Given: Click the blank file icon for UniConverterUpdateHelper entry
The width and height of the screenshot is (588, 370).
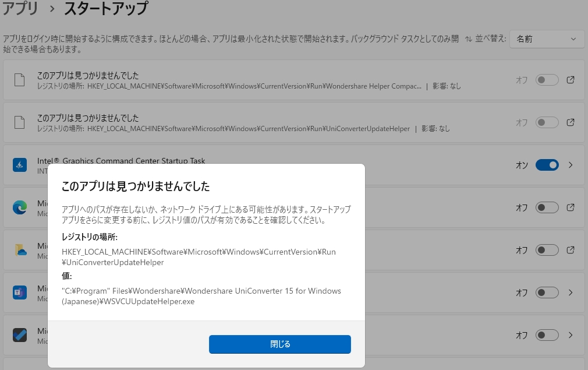Looking at the screenshot, I should point(19,122).
